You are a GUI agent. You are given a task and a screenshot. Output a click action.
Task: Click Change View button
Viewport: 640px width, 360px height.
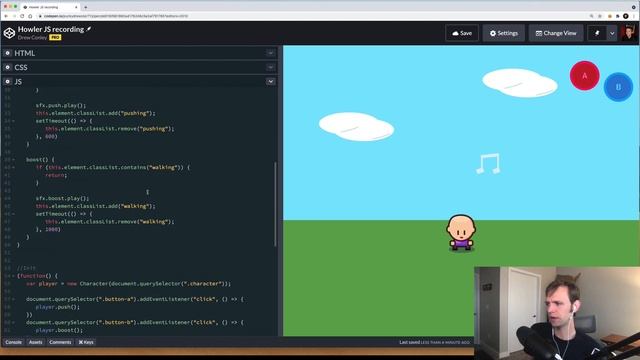pyautogui.click(x=556, y=33)
